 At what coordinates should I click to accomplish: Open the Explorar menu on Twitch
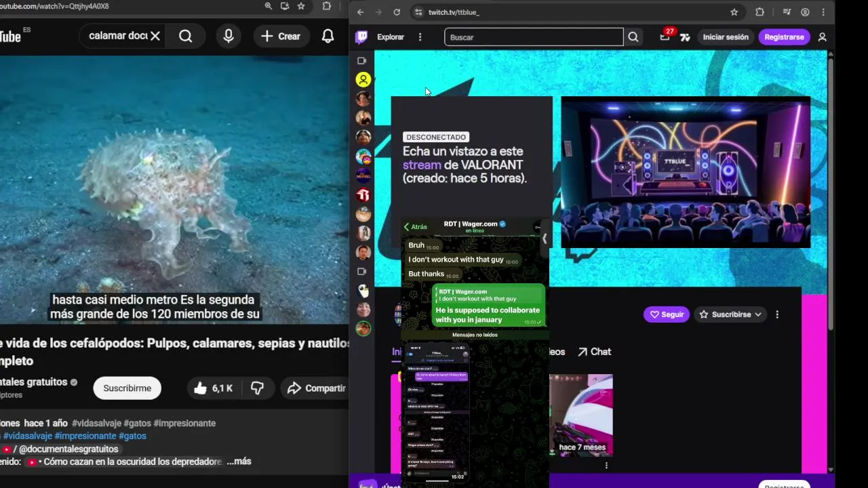(391, 37)
